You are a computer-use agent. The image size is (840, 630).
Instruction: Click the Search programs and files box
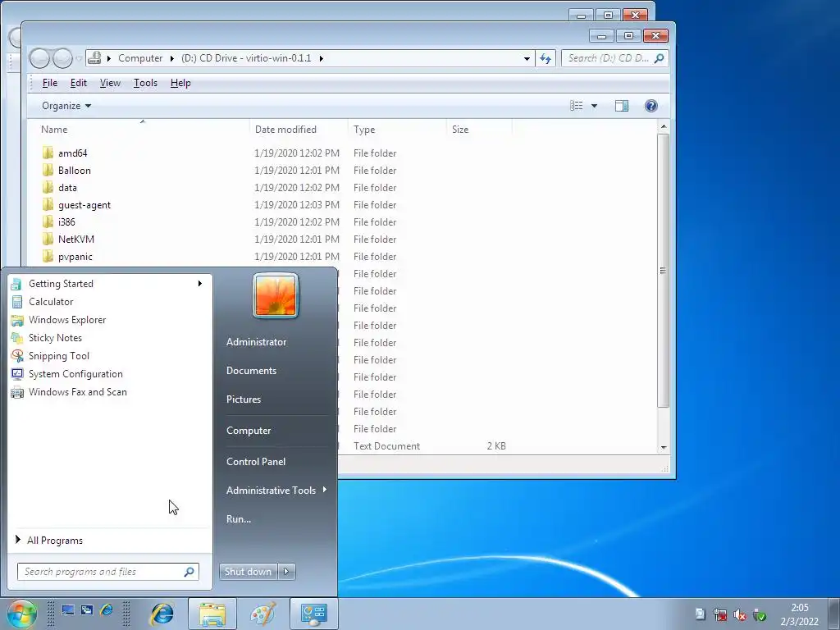coord(107,572)
